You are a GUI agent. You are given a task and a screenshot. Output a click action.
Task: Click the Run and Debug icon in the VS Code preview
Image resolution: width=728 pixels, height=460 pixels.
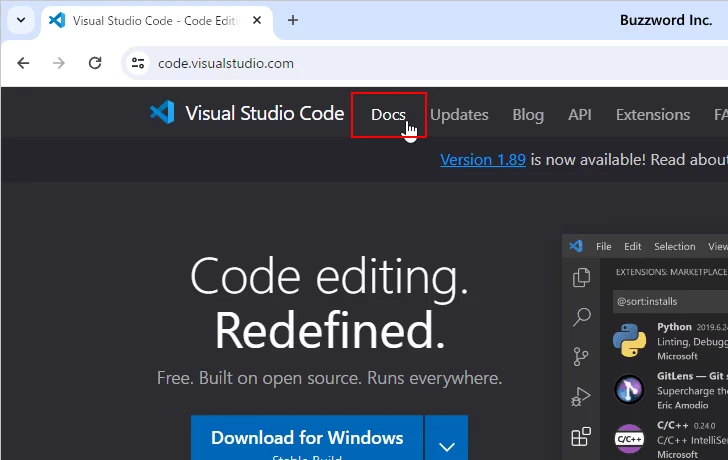click(581, 397)
